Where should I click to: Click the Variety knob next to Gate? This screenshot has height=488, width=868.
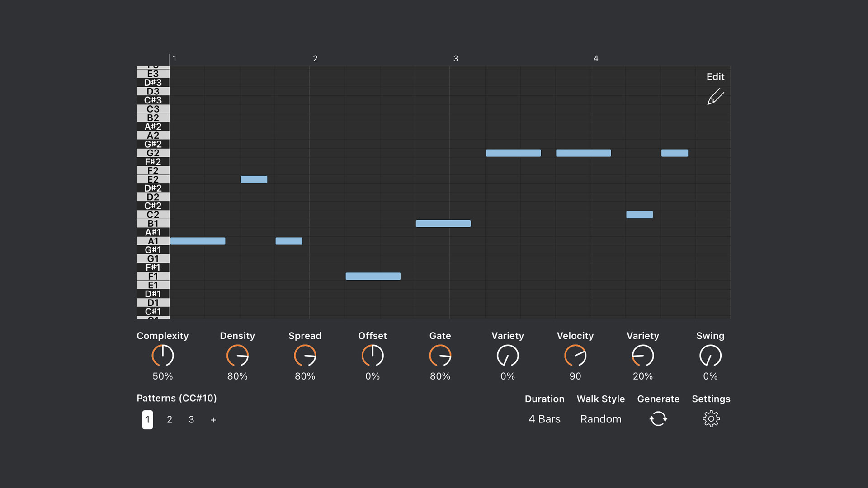pyautogui.click(x=508, y=356)
